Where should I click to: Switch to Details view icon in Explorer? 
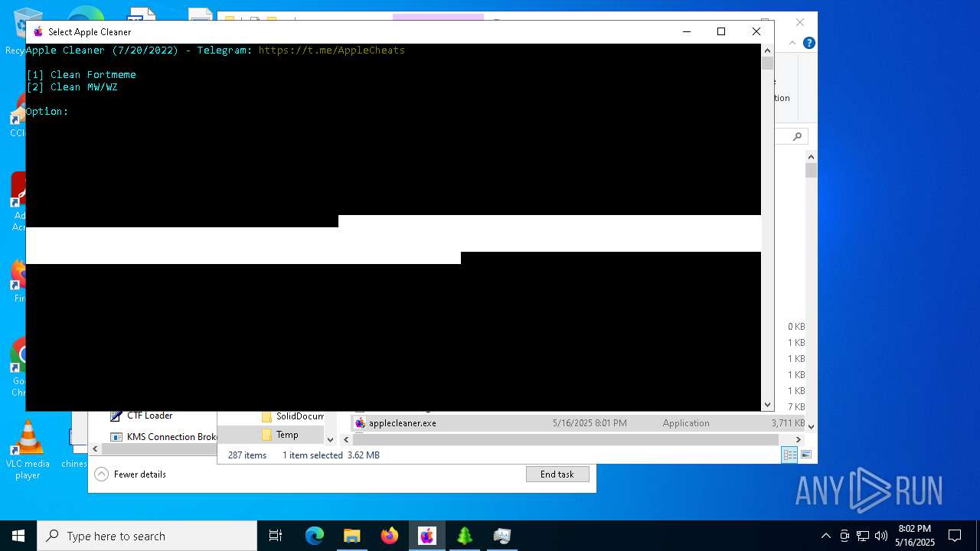[789, 455]
